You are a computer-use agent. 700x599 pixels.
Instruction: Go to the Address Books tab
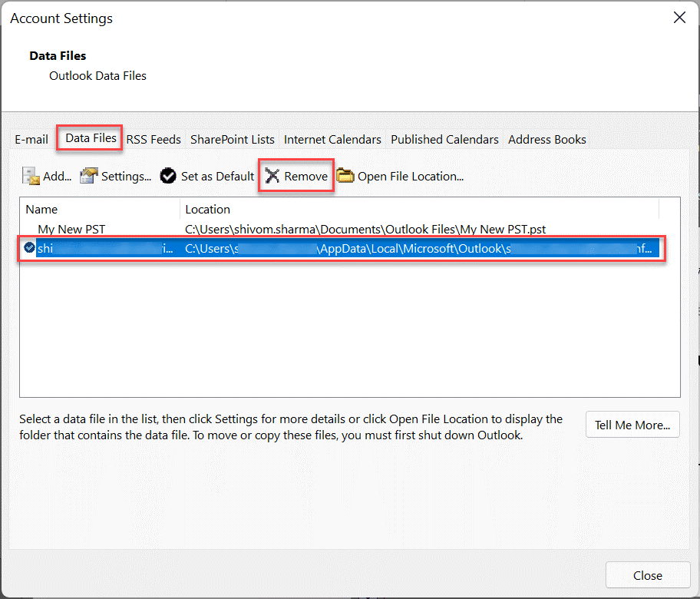click(x=546, y=139)
